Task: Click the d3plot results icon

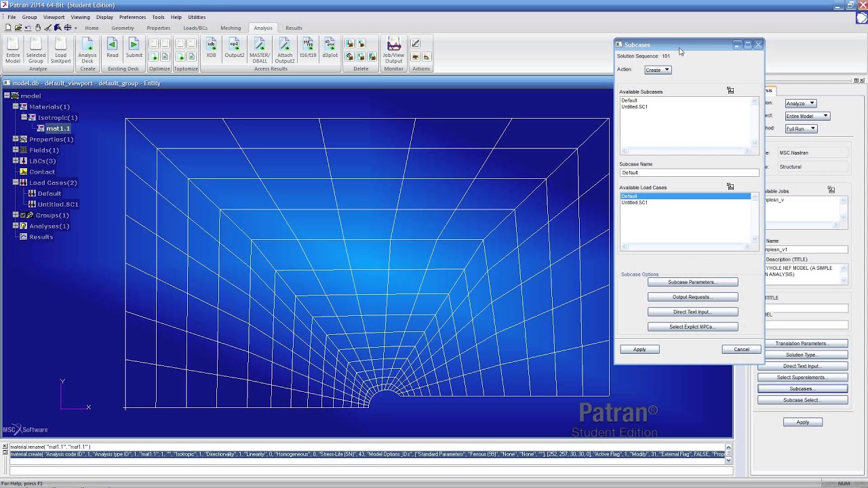Action: point(330,48)
